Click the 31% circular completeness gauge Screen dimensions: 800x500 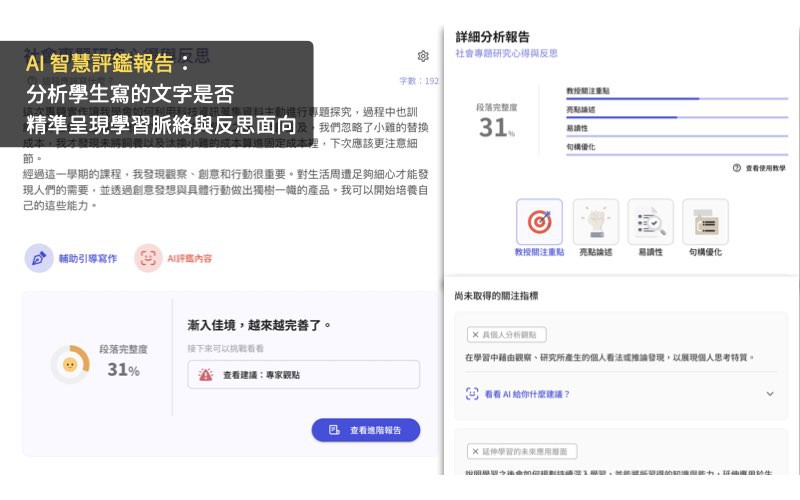70,364
